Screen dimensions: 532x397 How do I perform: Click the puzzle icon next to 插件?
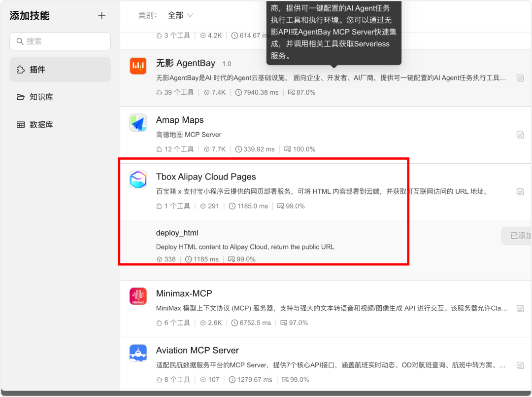[21, 70]
